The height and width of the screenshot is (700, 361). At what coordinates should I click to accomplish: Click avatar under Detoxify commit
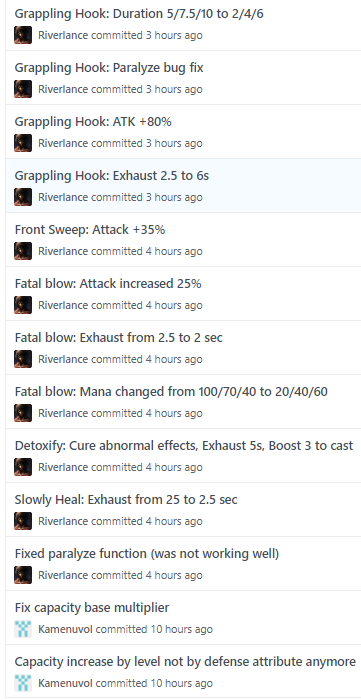23,467
